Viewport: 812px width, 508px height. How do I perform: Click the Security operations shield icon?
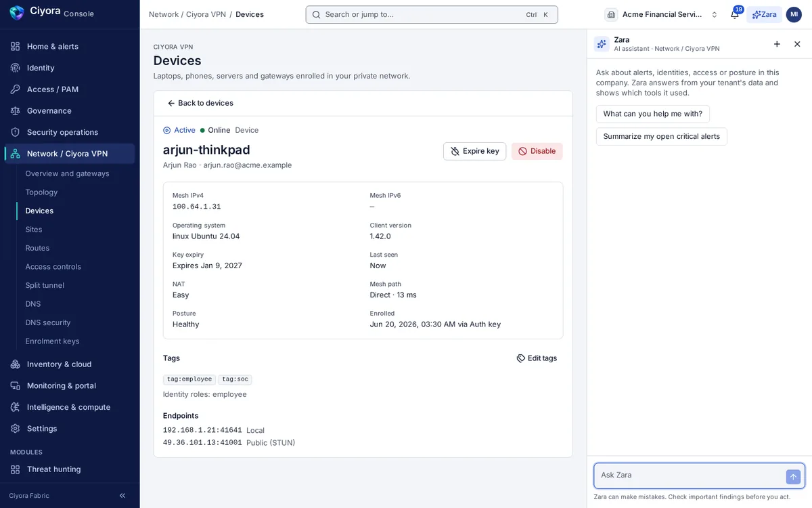[15, 132]
